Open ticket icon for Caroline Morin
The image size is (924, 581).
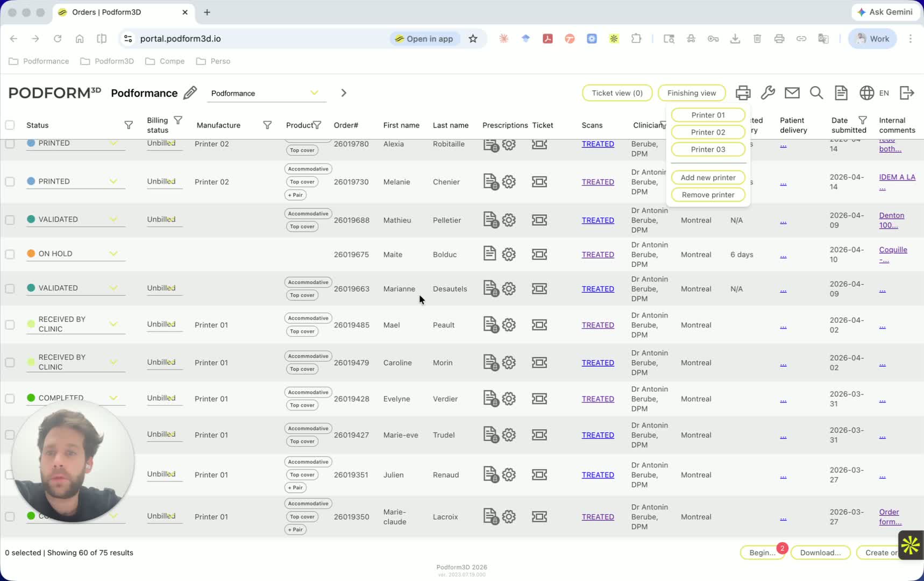pyautogui.click(x=539, y=363)
